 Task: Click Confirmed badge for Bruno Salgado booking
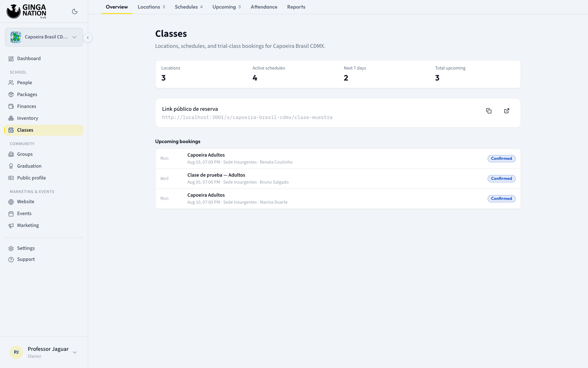(x=501, y=179)
